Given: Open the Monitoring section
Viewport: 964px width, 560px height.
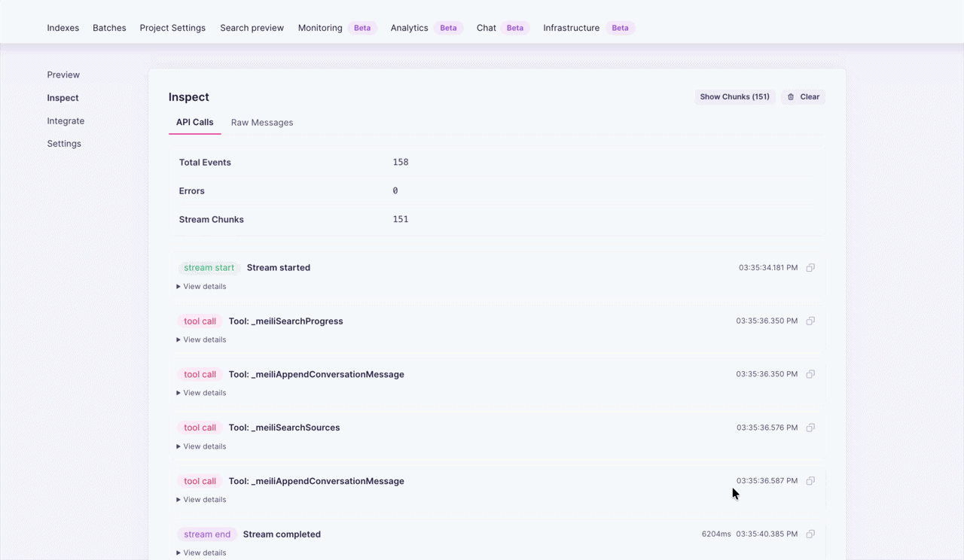Looking at the screenshot, I should (x=319, y=27).
